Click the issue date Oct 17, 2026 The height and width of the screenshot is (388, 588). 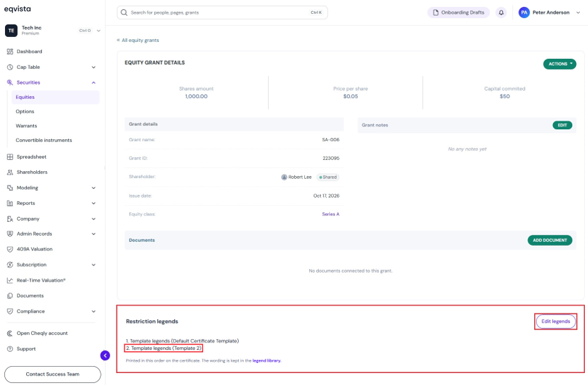[x=326, y=197]
